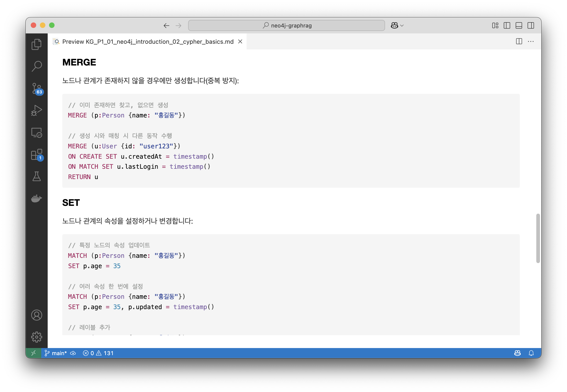Image resolution: width=567 pixels, height=392 pixels.
Task: Open the Explorer view in activity bar
Action: click(37, 44)
